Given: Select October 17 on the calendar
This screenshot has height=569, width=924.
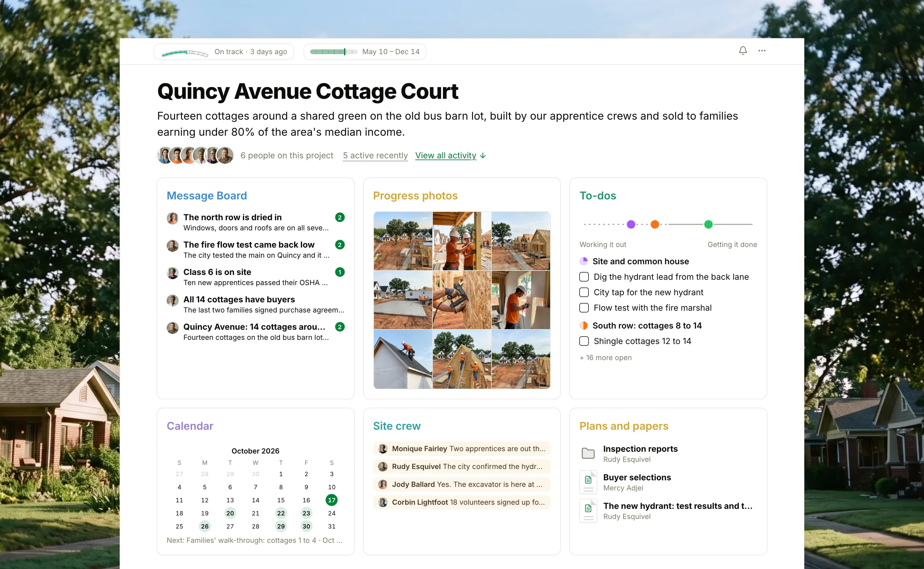Looking at the screenshot, I should (332, 500).
